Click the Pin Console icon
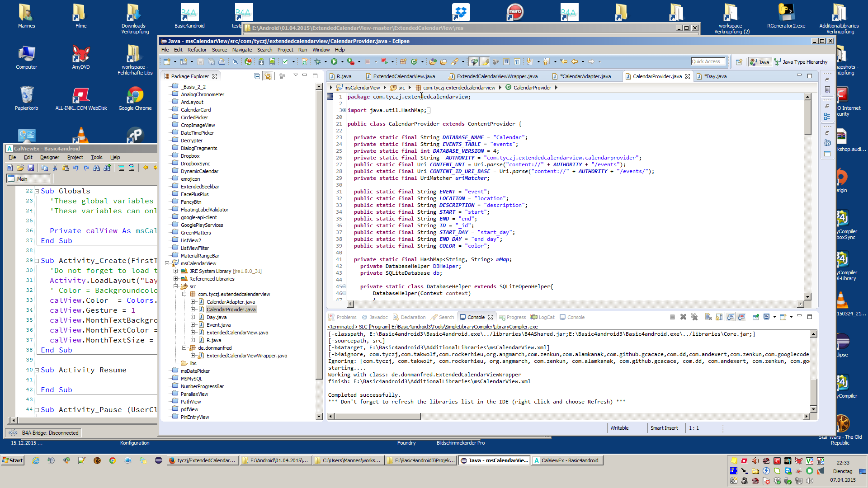868x488 pixels. (755, 317)
